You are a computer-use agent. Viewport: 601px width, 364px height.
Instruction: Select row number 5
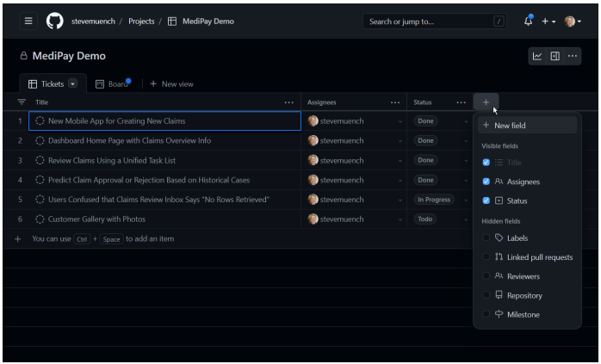tap(20, 200)
